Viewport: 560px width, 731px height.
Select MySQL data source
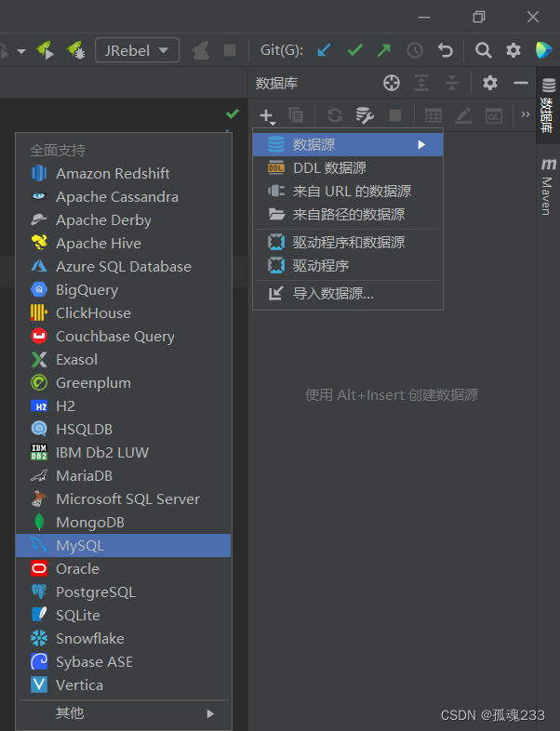click(x=123, y=545)
